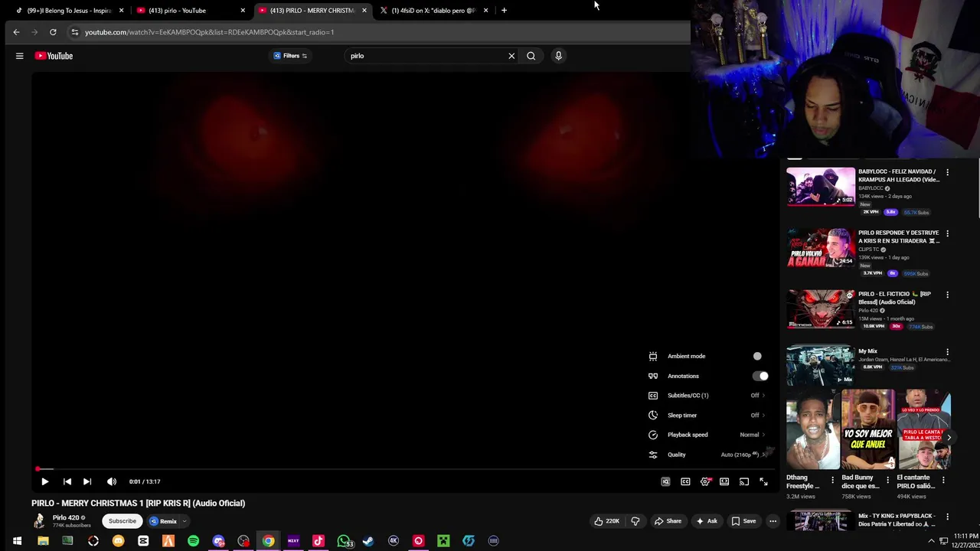Share the video
980x551 pixels.
point(668,521)
